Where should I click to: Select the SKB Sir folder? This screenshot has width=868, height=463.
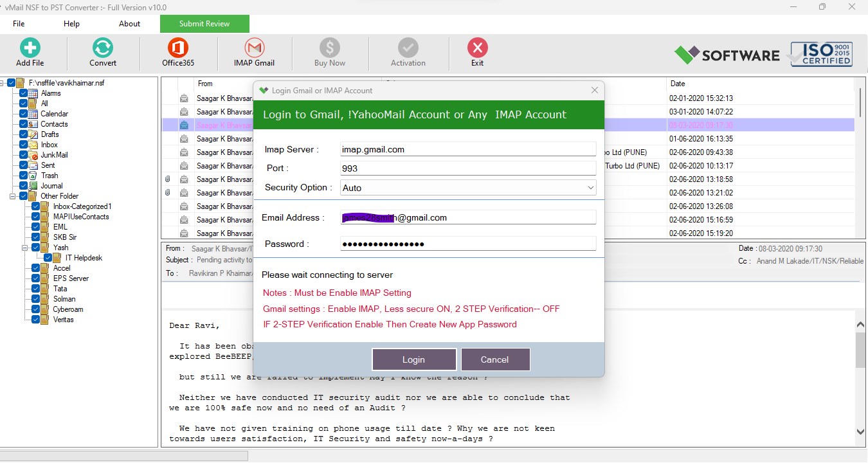pyautogui.click(x=65, y=237)
